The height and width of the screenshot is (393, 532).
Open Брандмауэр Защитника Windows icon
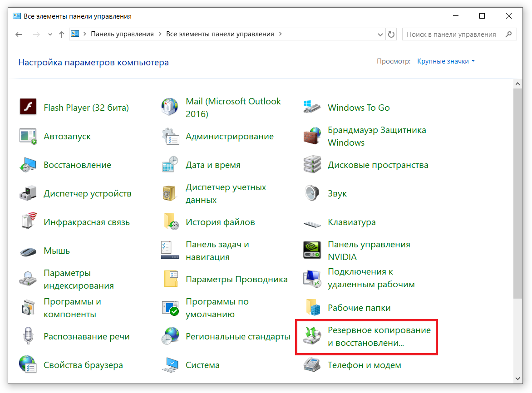click(x=312, y=136)
